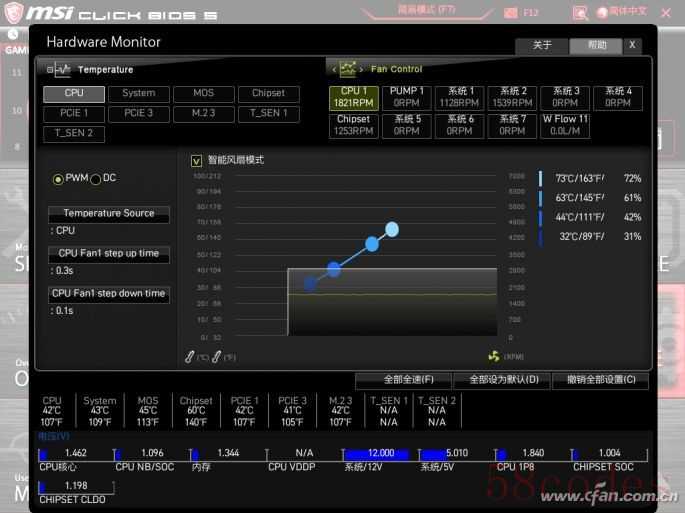Click the highest fan curve point
The width and height of the screenshot is (685, 513).
(x=392, y=229)
